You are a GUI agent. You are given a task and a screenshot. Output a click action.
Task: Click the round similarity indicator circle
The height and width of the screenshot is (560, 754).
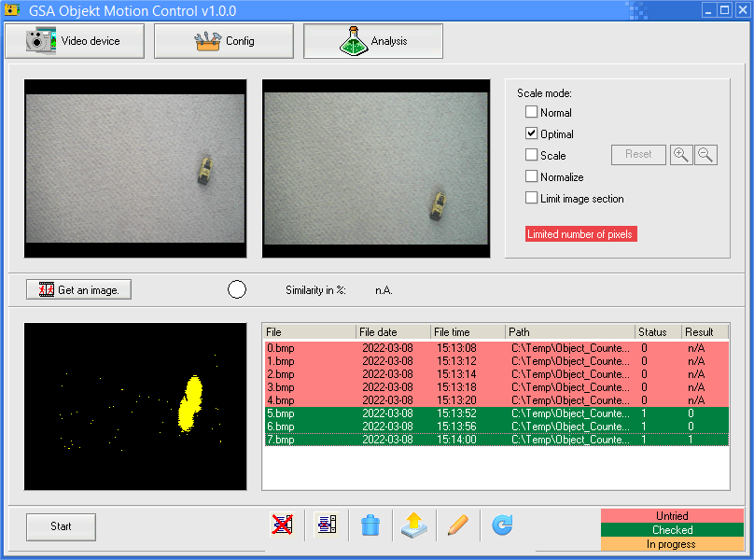click(x=237, y=289)
